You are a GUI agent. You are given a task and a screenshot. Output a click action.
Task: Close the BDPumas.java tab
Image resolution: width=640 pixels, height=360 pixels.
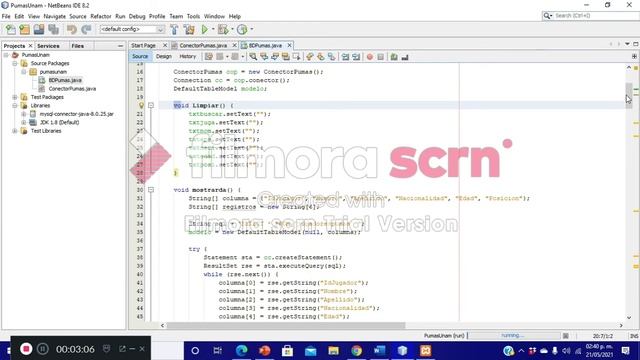click(x=289, y=45)
